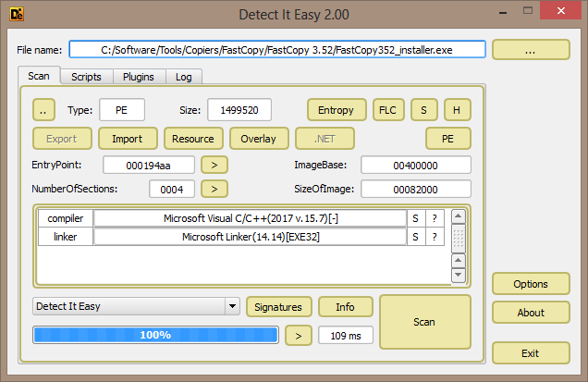Select the linker row label
This screenshot has height=382, width=588.
[x=66, y=237]
